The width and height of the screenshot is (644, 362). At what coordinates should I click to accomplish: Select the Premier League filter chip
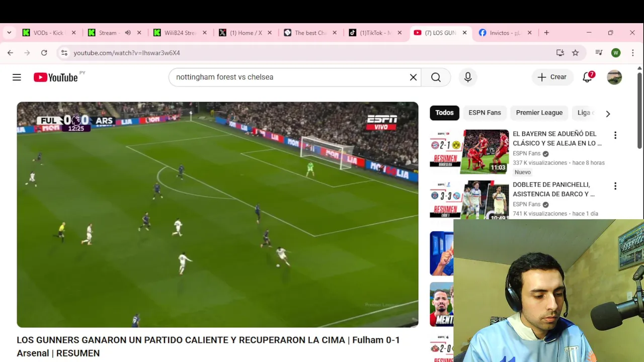tap(539, 113)
